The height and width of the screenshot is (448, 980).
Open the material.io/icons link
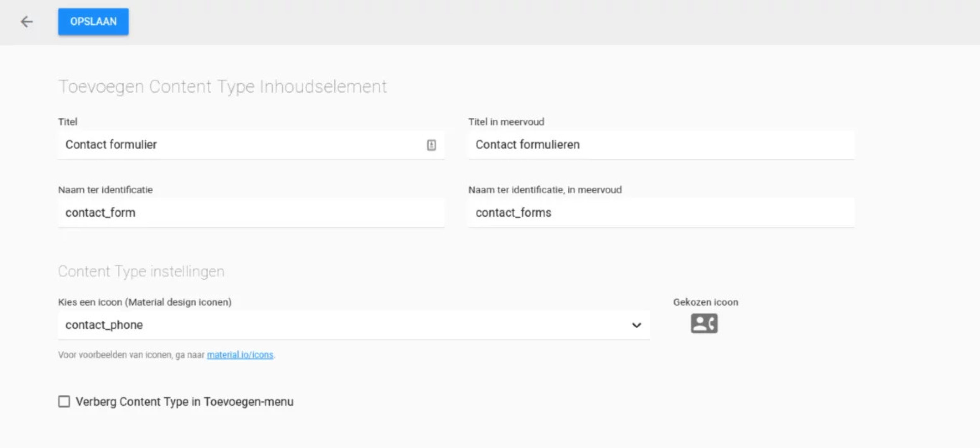(x=240, y=355)
